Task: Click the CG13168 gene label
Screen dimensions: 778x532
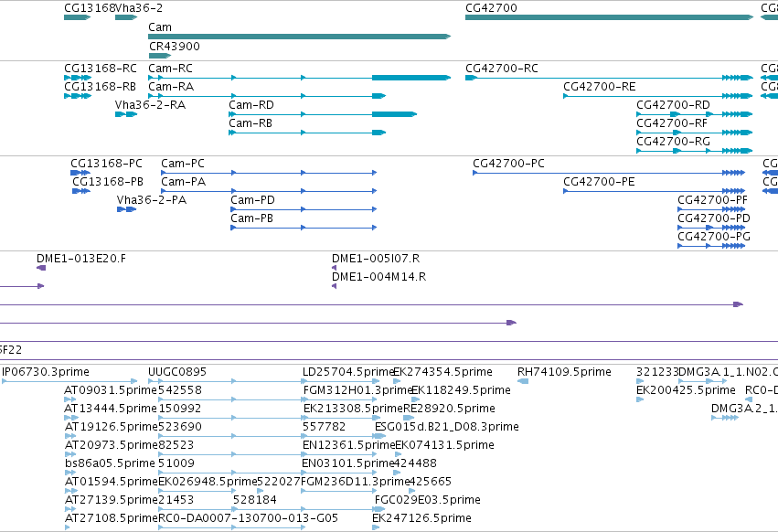Action: tap(90, 8)
